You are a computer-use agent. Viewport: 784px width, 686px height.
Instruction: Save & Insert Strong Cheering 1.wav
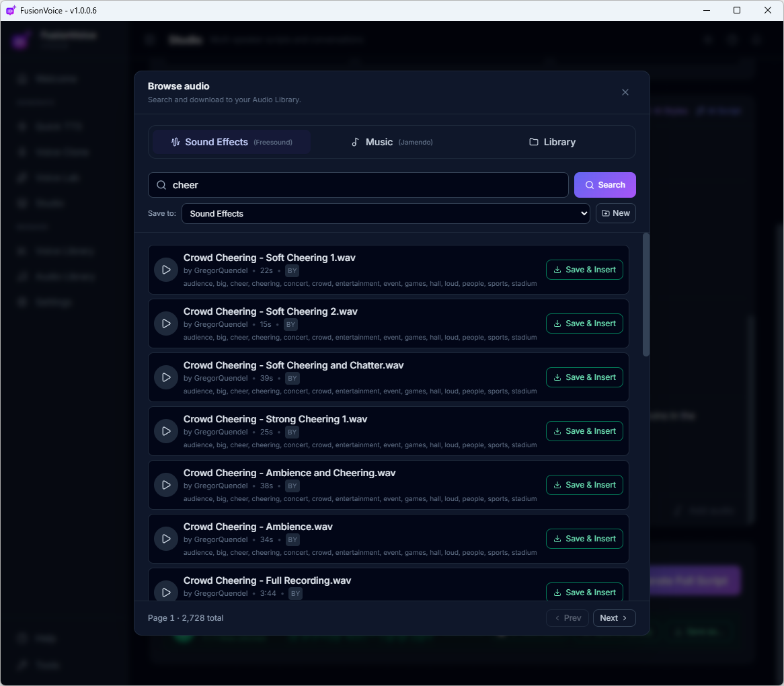point(584,432)
